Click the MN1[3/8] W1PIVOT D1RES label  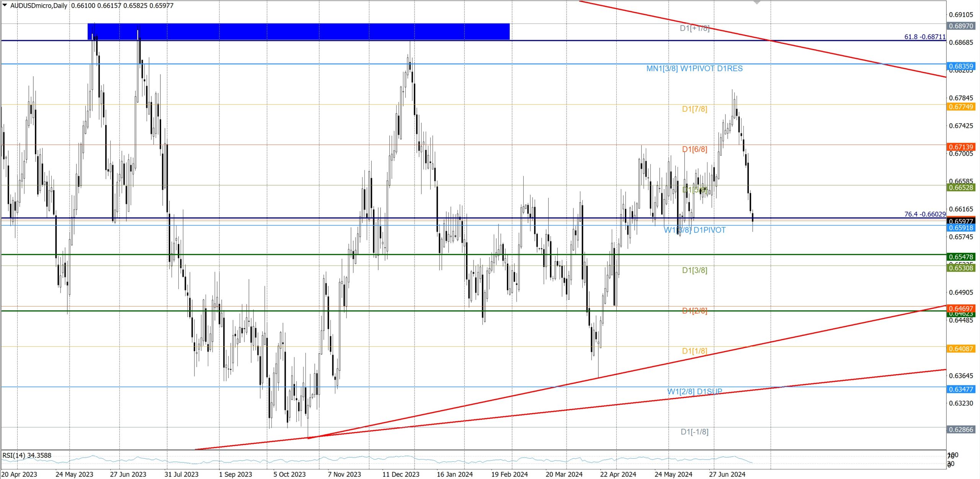694,68
